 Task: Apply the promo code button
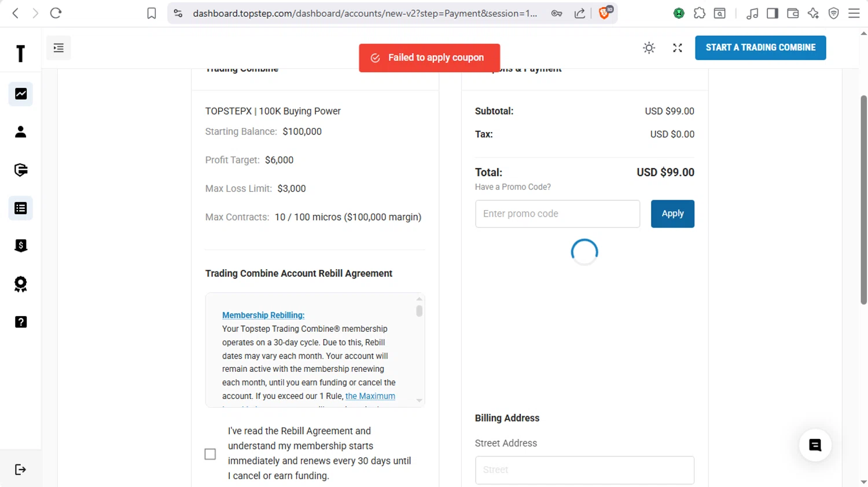[672, 214]
